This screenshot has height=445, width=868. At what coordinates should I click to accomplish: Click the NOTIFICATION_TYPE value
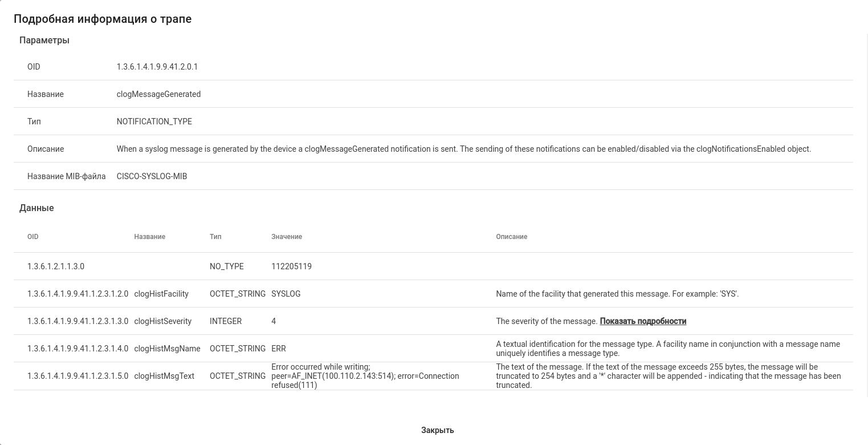[x=154, y=122]
